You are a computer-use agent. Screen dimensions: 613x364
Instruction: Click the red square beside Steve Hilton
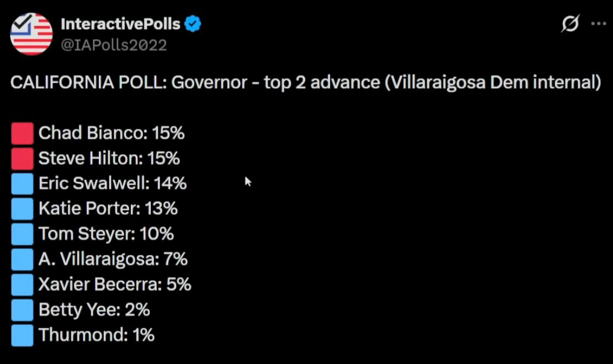point(22,159)
